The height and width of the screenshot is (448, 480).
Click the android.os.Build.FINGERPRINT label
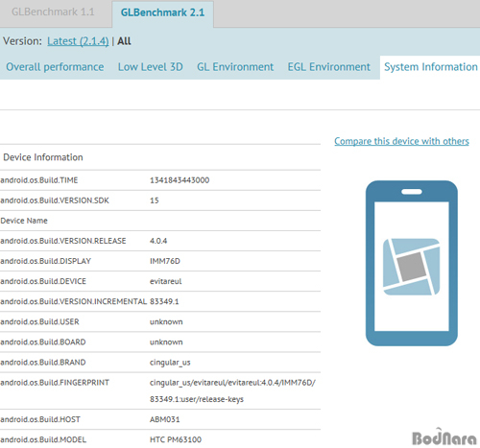point(55,383)
